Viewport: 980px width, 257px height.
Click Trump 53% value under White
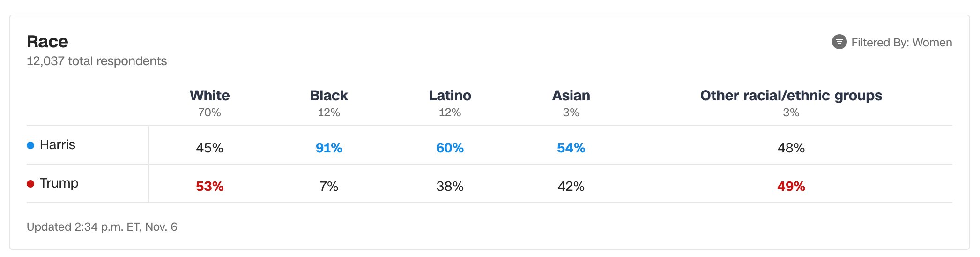[x=209, y=187]
